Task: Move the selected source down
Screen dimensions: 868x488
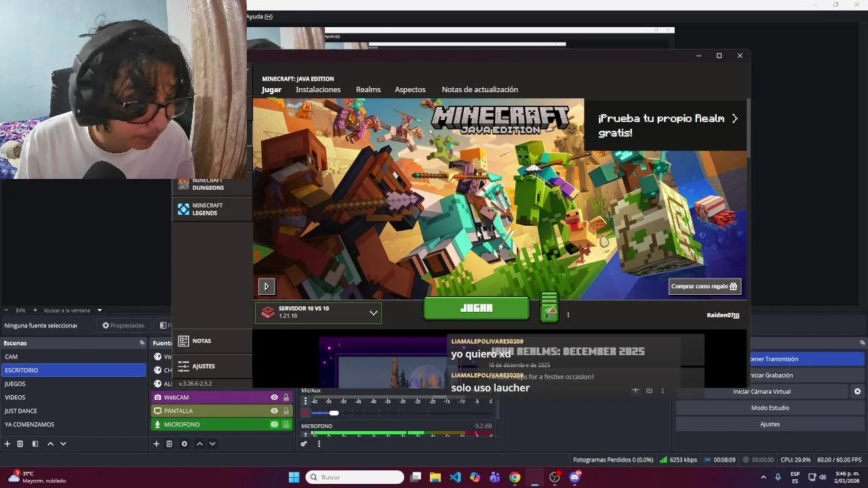Action: (212, 444)
